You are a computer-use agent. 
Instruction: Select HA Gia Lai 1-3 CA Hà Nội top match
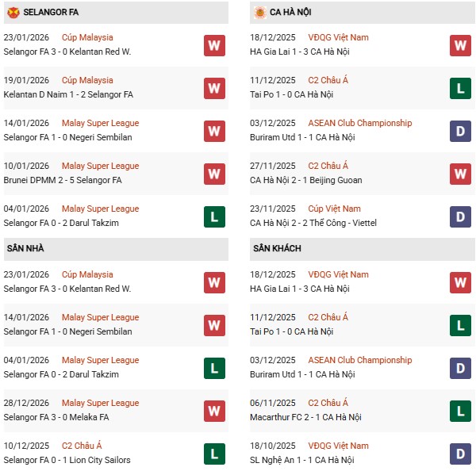299,52
